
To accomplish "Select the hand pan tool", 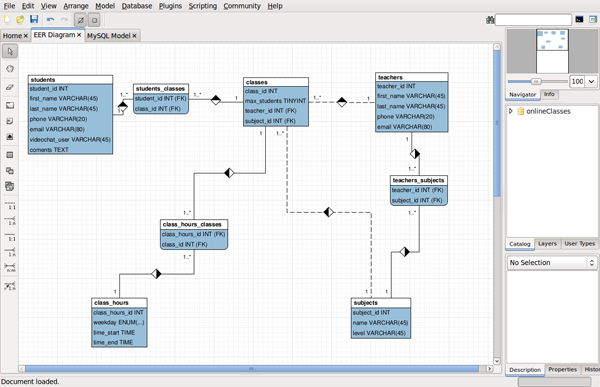I will tap(10, 69).
